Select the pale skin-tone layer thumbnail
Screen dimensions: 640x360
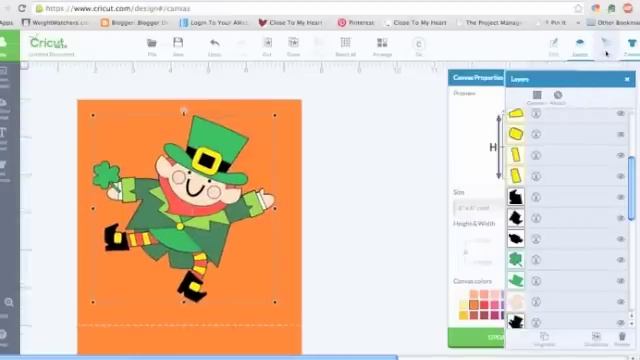coord(516,302)
